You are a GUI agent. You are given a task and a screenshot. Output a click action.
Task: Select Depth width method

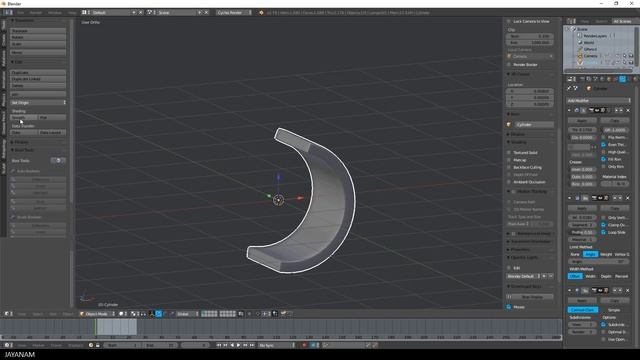pos(606,276)
